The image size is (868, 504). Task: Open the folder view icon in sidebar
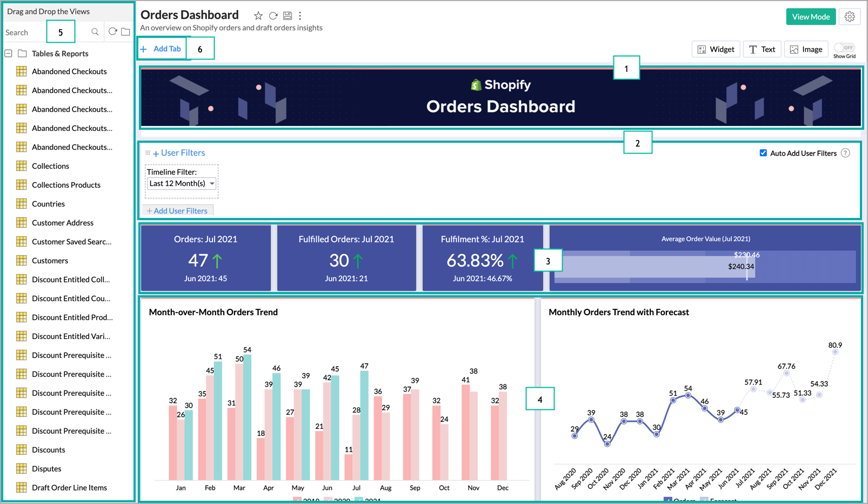click(x=125, y=32)
